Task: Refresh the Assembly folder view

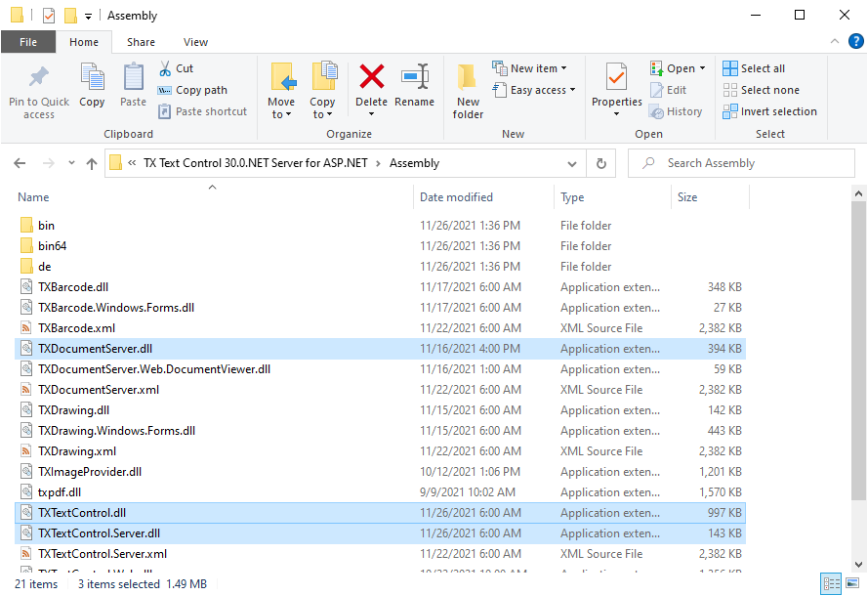Action: point(601,163)
